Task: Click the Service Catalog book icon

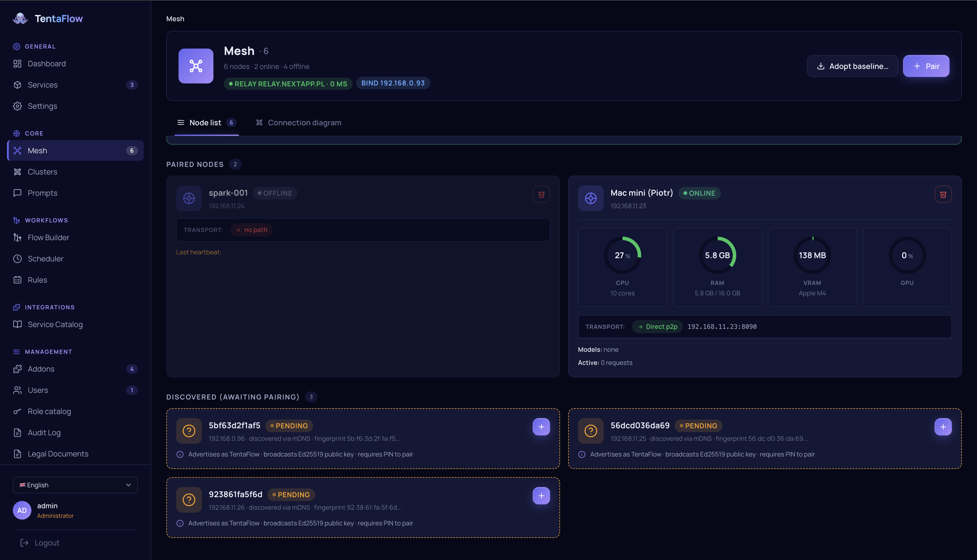Action: click(17, 324)
